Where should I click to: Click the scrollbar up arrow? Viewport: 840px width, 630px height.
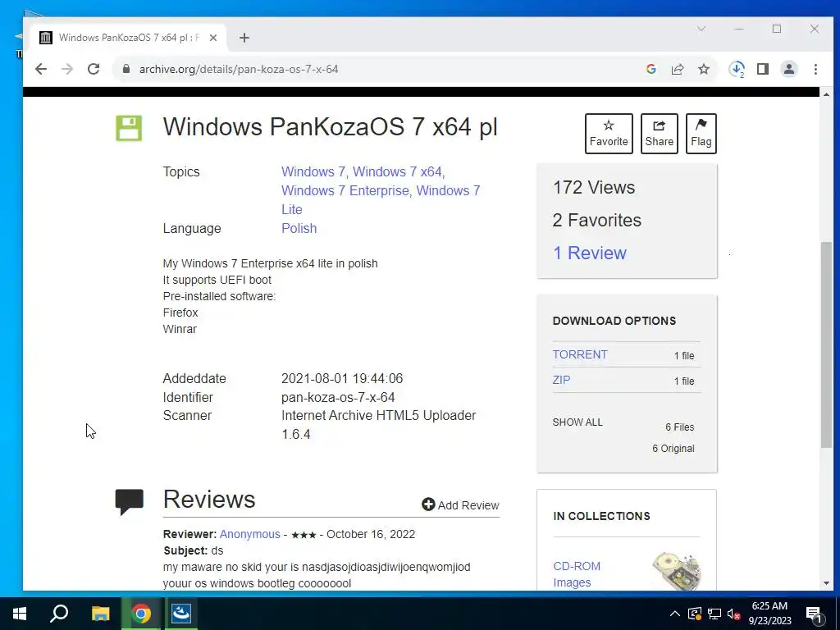pyautogui.click(x=826, y=94)
